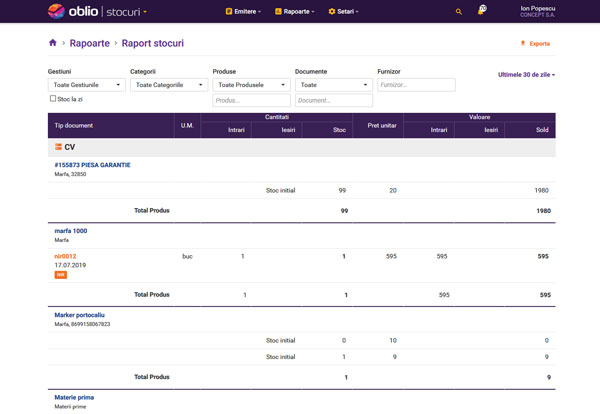This screenshot has height=414, width=600.
Task: Open product #155873 PIESA GARANTIE
Action: [92, 165]
